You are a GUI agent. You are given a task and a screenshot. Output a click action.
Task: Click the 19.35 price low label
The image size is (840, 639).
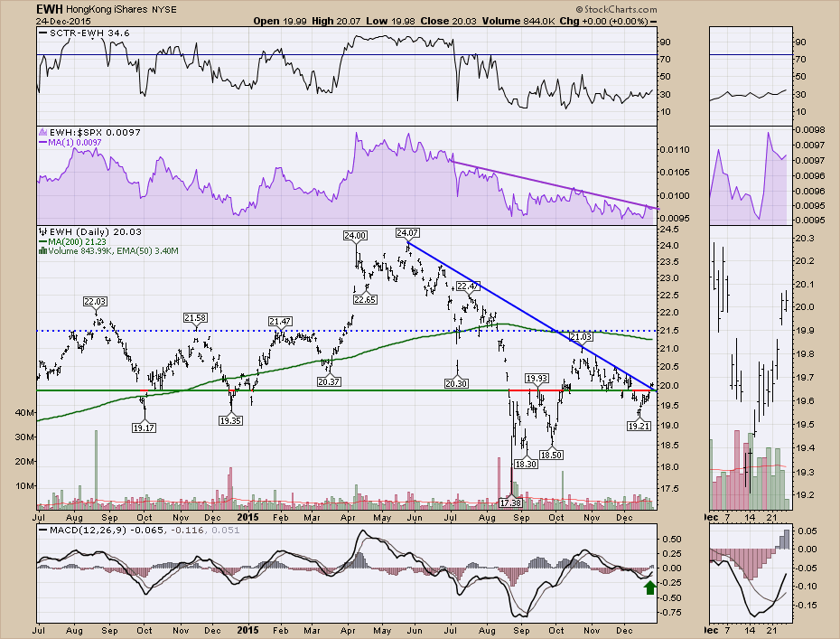pos(230,421)
